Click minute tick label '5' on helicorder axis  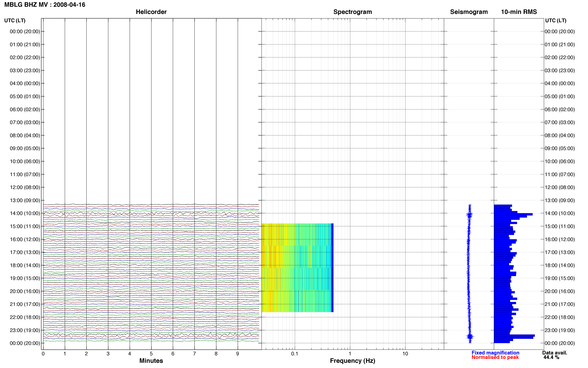point(151,354)
